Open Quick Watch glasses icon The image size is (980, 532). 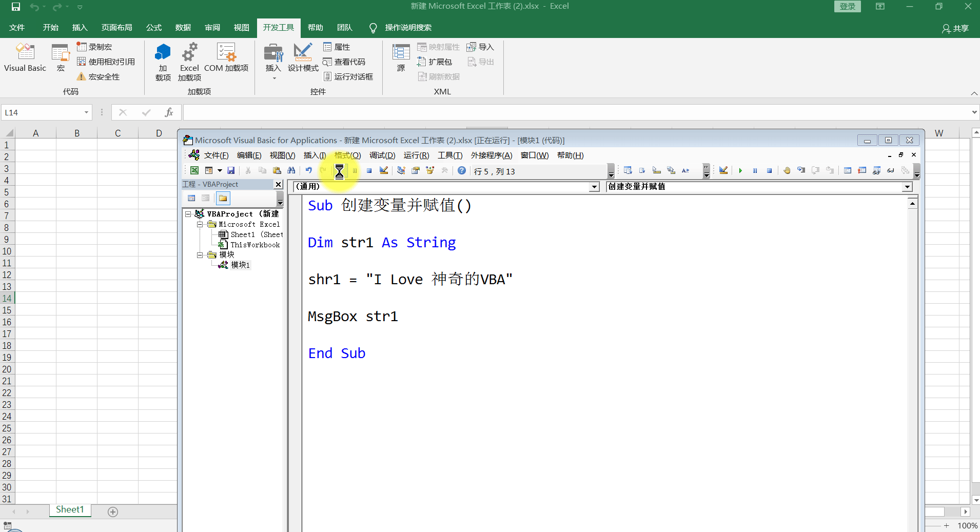tap(891, 170)
